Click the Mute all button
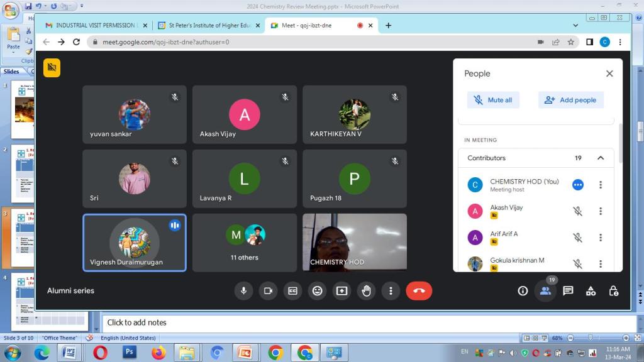The width and height of the screenshot is (644, 362). point(493,100)
